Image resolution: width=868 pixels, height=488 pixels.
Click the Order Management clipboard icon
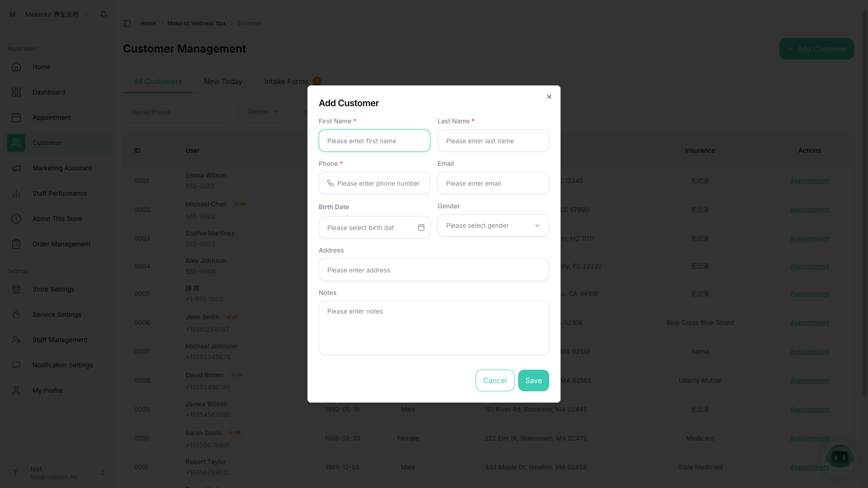(x=16, y=244)
